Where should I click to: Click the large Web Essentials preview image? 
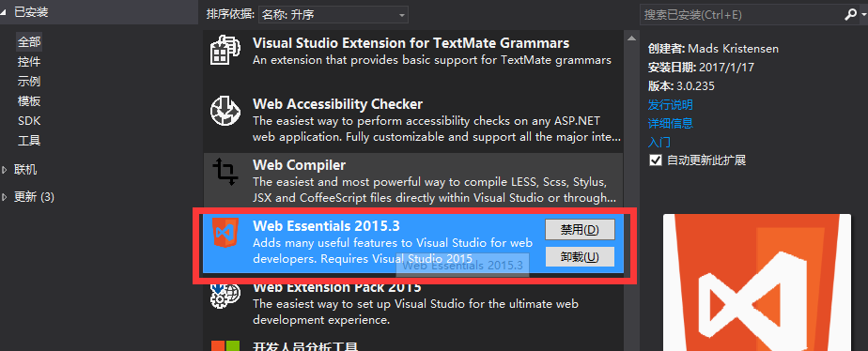tap(757, 282)
